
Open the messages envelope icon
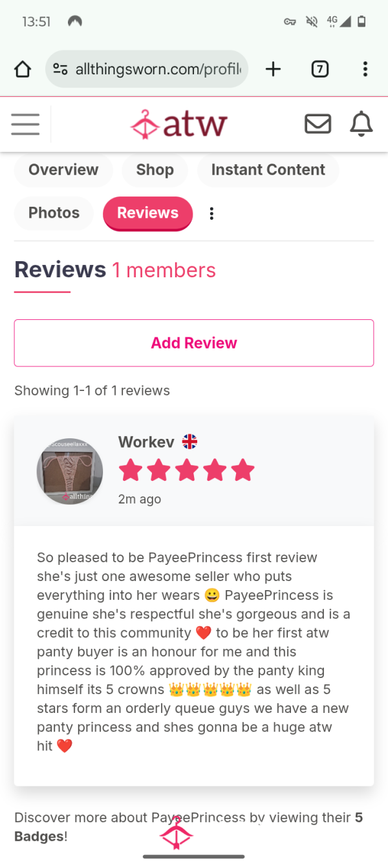tap(318, 123)
